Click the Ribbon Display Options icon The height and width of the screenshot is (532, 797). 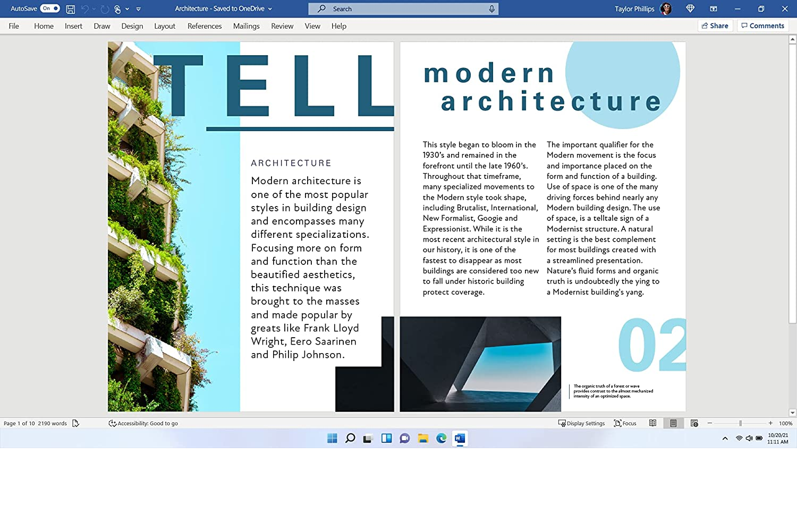(x=713, y=9)
